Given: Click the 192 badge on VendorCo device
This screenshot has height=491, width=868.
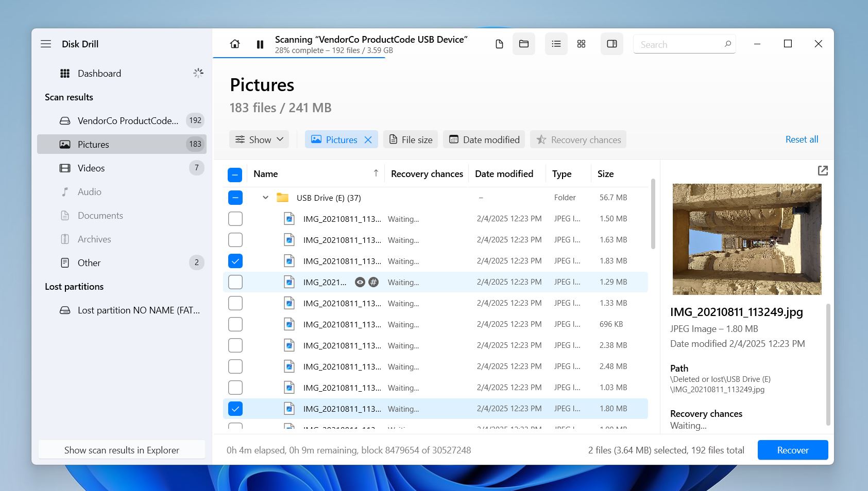Looking at the screenshot, I should pos(195,120).
